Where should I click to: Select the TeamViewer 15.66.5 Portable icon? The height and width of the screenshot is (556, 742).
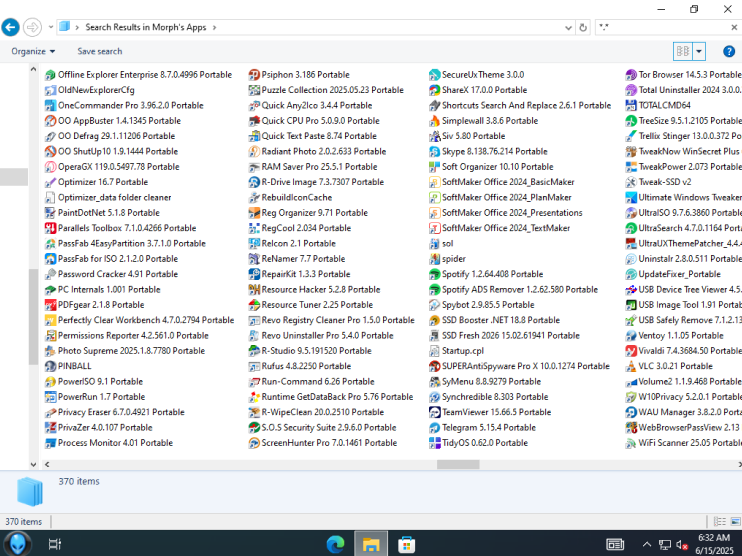pos(434,412)
